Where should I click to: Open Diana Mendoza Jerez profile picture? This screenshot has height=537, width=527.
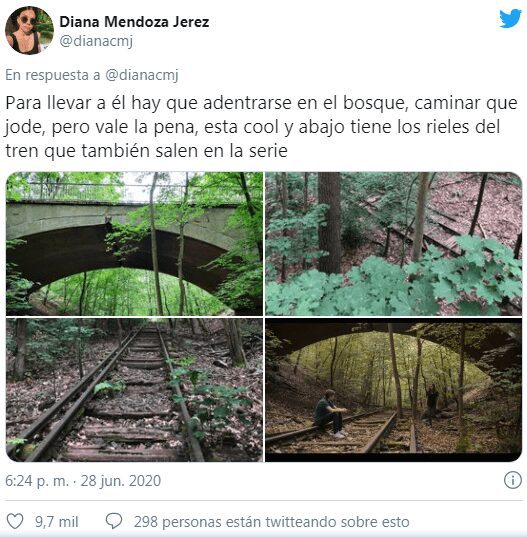[29, 30]
